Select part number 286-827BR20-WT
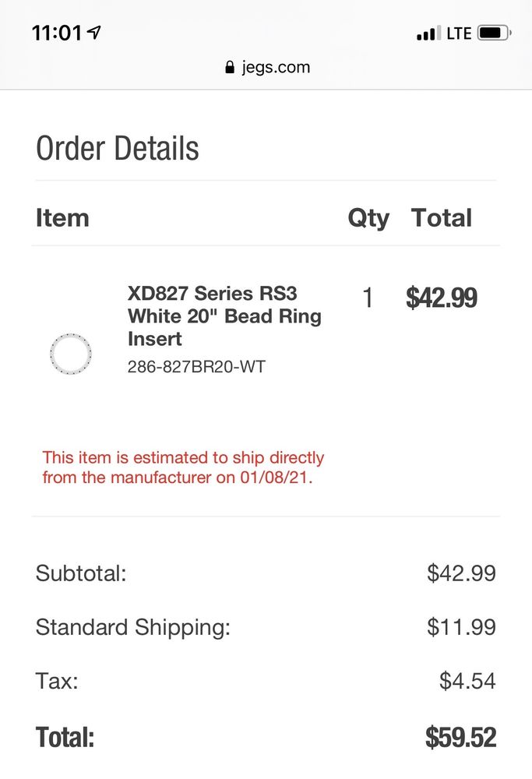Screen dimensions: 532x779 pos(196,366)
